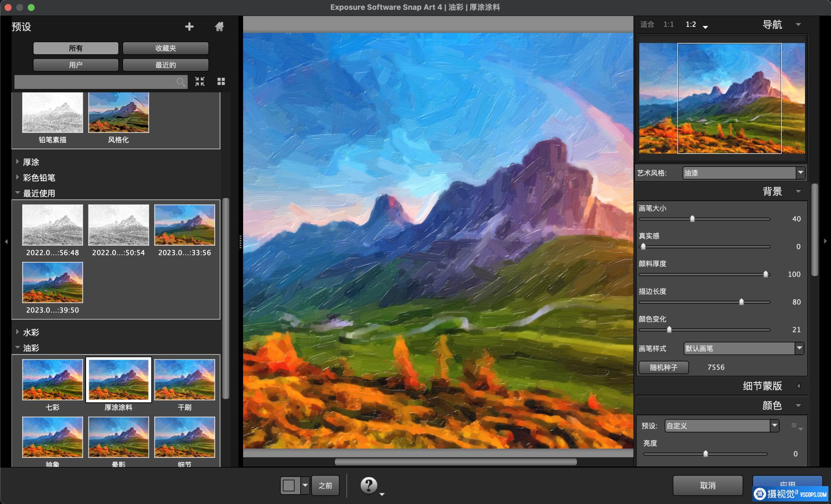Viewport: 831px width, 504px height.
Task: Click the home icon in presets panel
Action: tap(219, 27)
